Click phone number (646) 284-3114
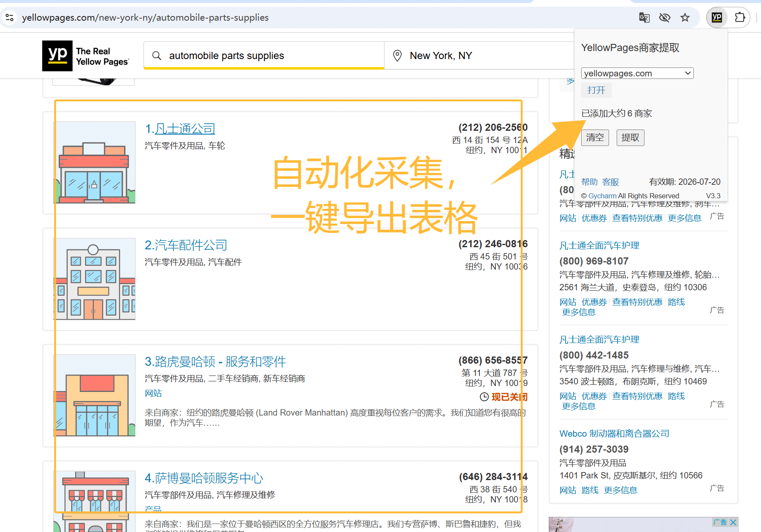This screenshot has height=532, width=761. [493, 477]
